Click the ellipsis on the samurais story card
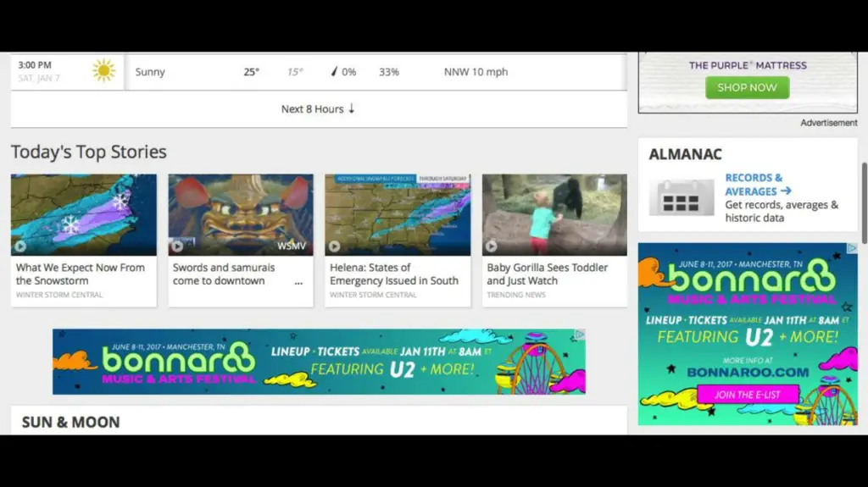The width and height of the screenshot is (868, 487). [298, 282]
